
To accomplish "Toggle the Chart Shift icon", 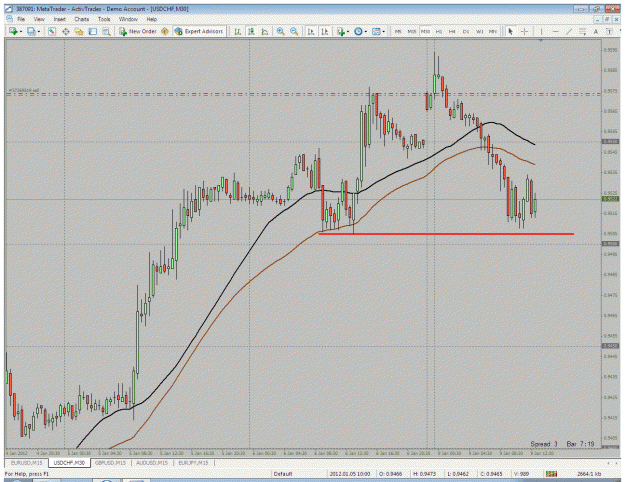I will coord(324,31).
